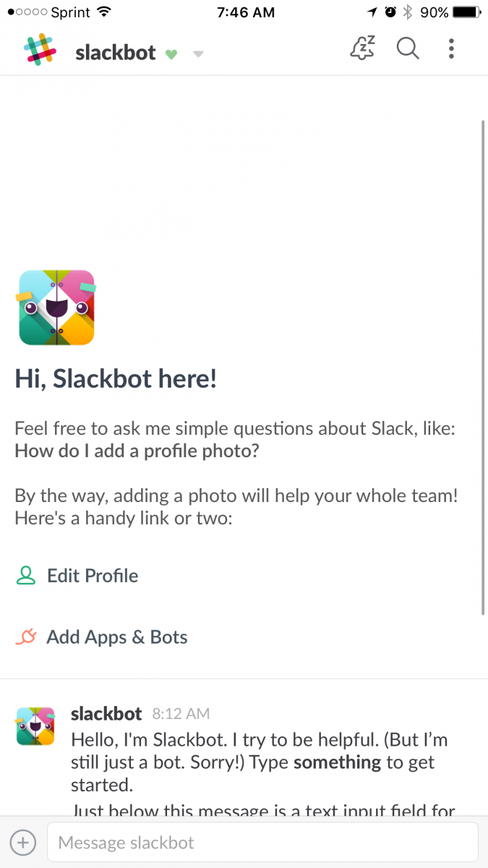Focus the Message slackbot input field
488x868 pixels.
pos(262,843)
